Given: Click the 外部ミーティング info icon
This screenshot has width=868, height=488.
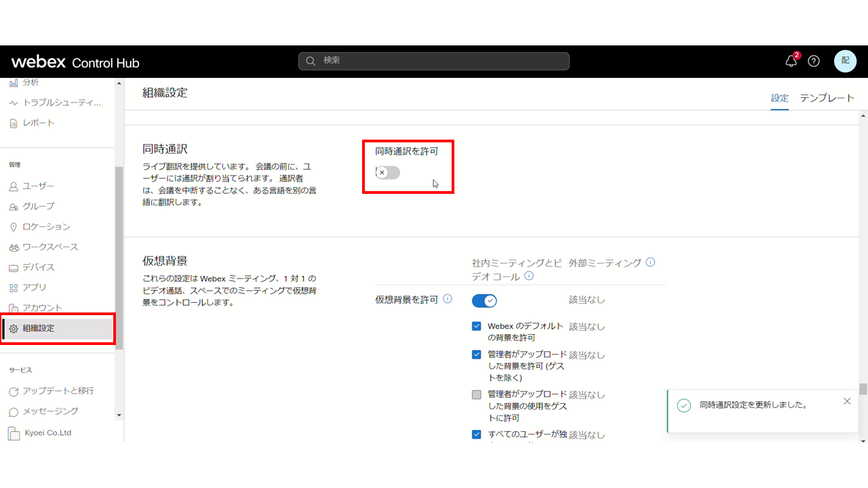Looking at the screenshot, I should click(650, 262).
